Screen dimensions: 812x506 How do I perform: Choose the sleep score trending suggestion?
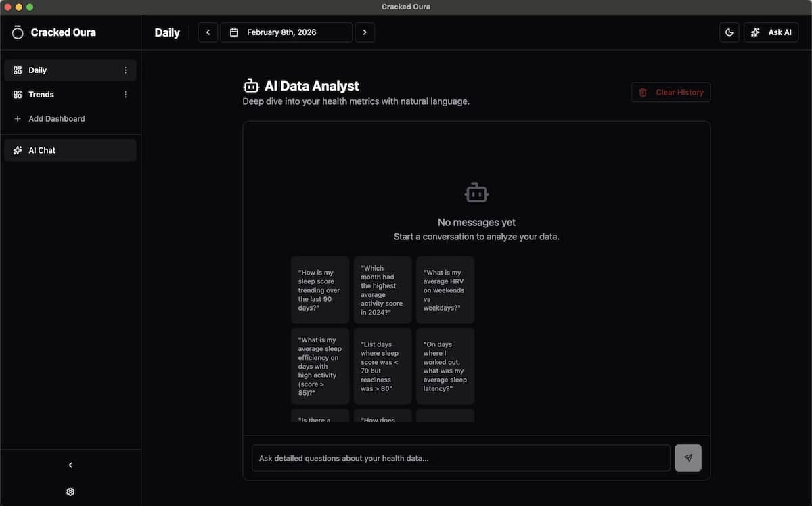[x=320, y=290]
